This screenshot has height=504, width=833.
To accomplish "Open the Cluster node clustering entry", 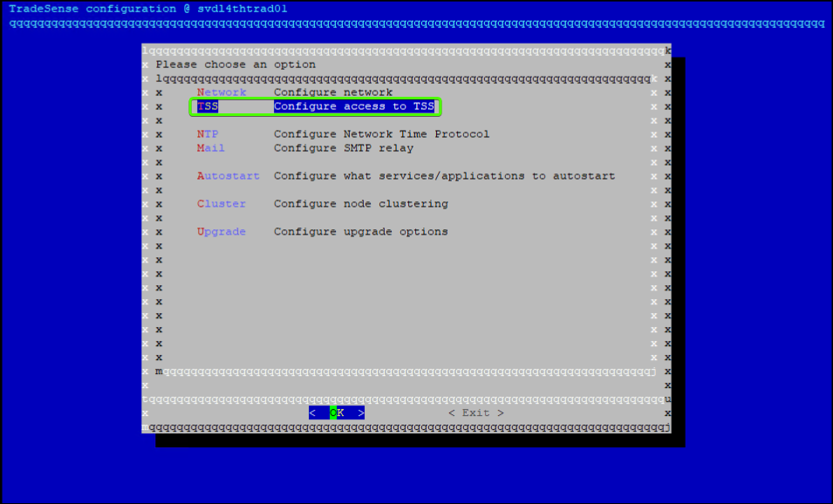I will (323, 204).
